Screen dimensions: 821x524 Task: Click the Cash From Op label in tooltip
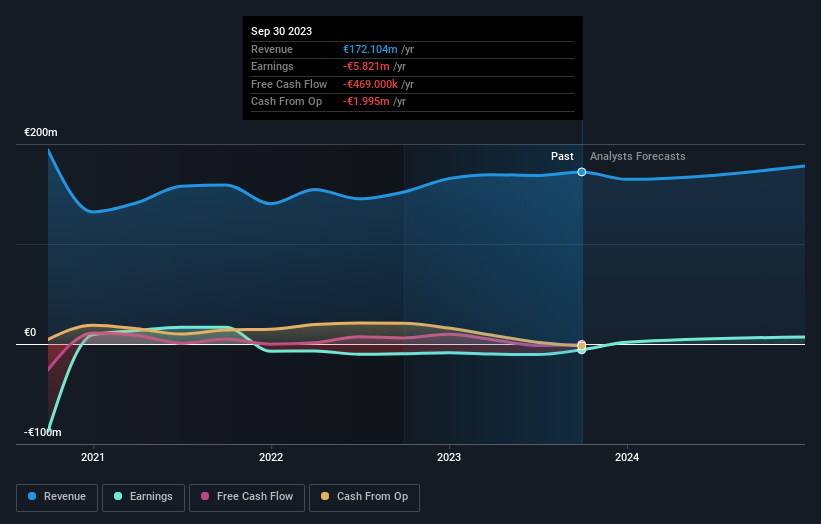286,102
